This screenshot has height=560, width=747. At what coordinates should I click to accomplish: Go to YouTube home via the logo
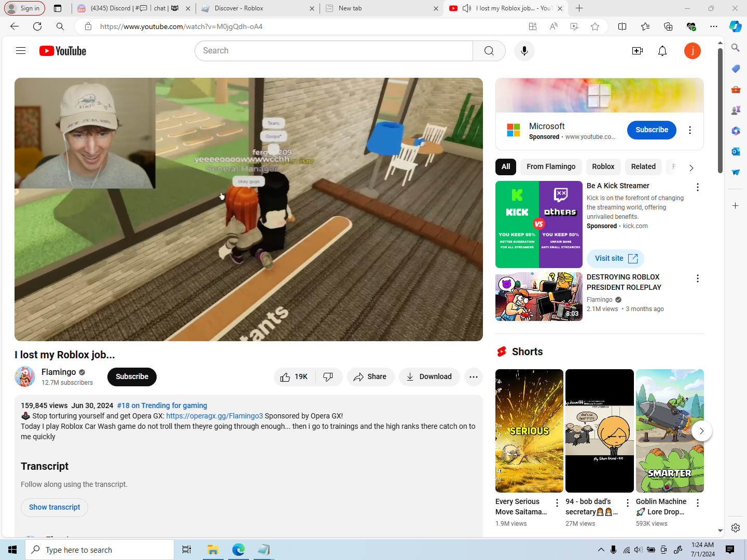point(63,51)
